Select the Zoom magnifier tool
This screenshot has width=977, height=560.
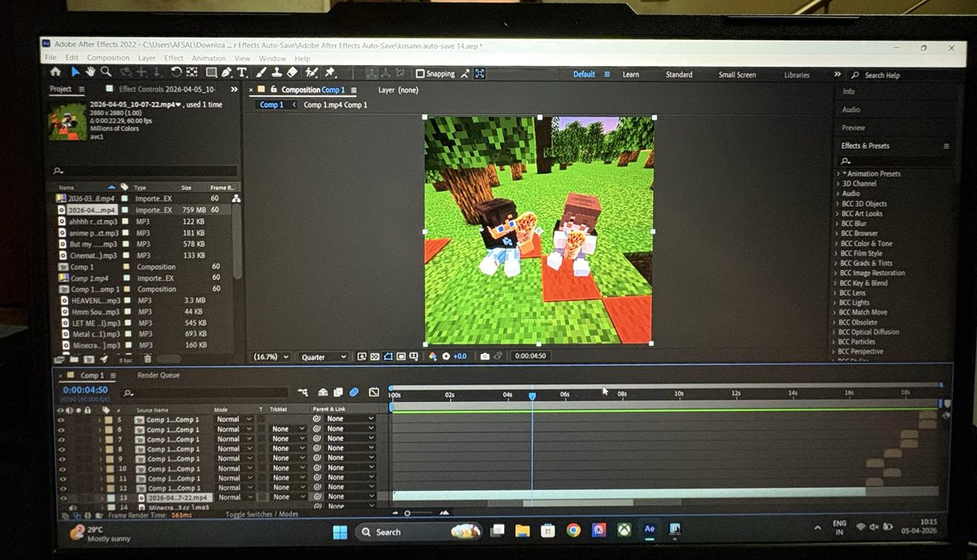[x=106, y=72]
